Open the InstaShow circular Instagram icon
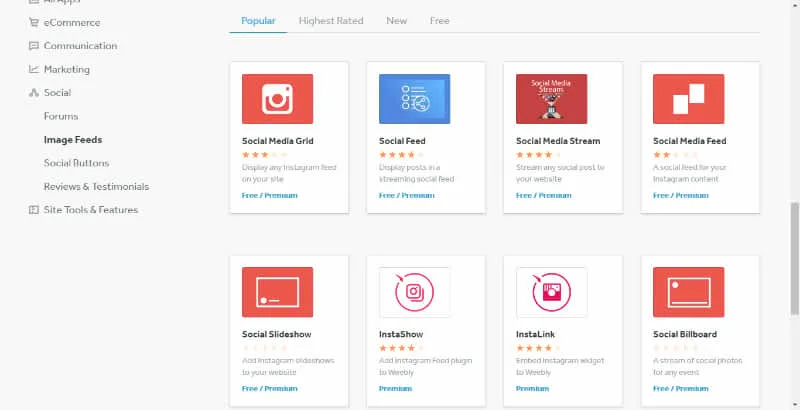The height and width of the screenshot is (410, 800). coord(414,292)
